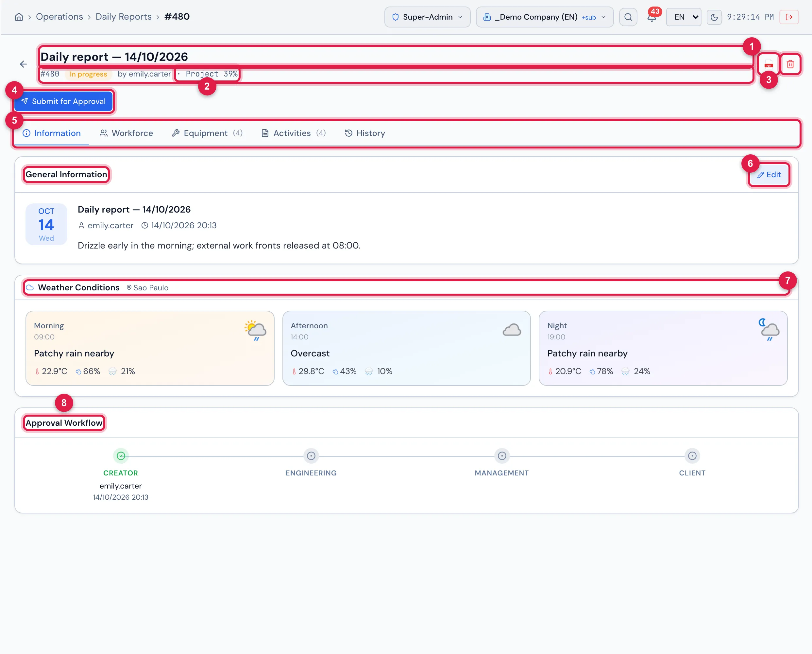
Task: Open the _Demo Company (EN) selector
Action: [x=544, y=17]
